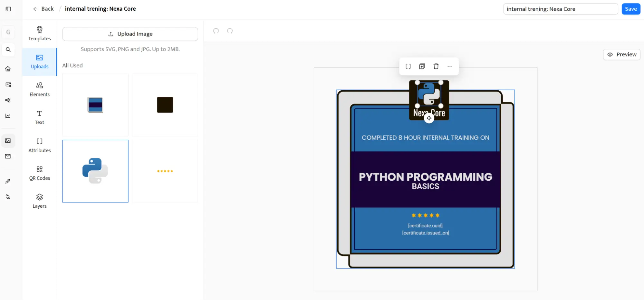
Task: Select the Python logo thumbnail
Action: point(95,171)
